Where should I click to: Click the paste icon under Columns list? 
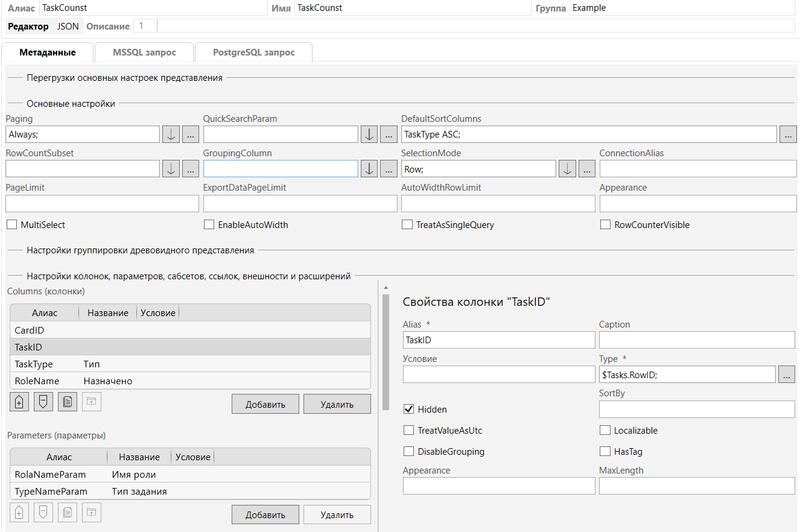pyautogui.click(x=91, y=402)
